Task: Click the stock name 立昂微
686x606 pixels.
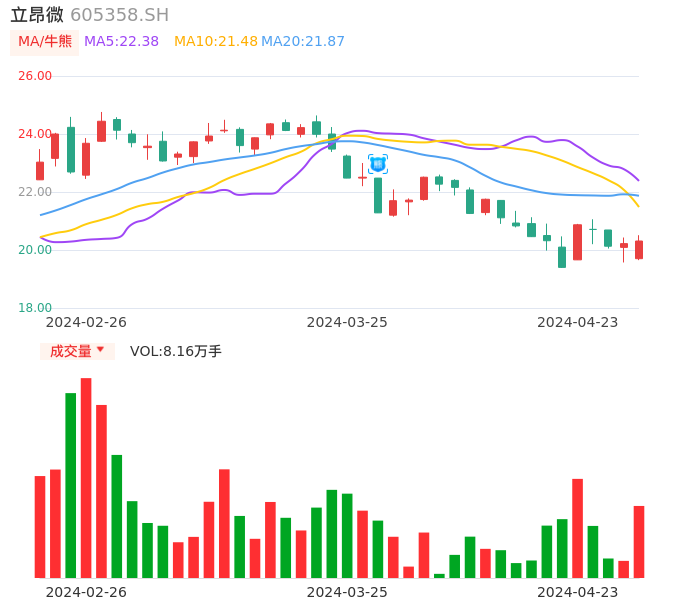Action: point(37,15)
